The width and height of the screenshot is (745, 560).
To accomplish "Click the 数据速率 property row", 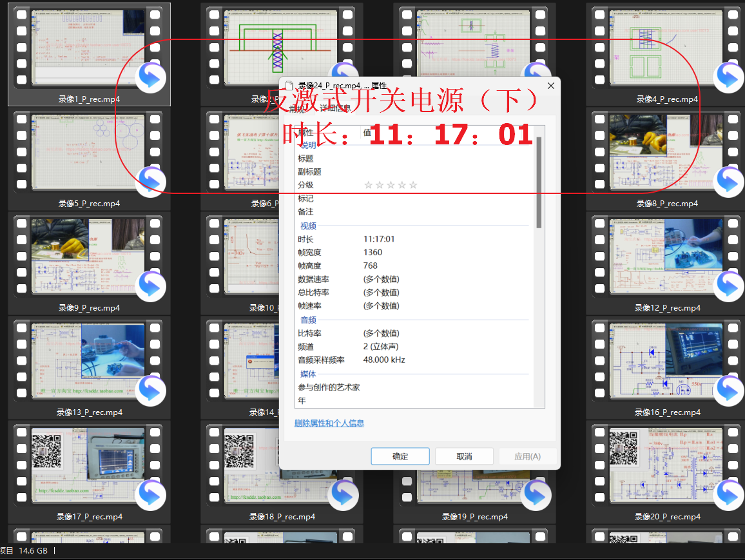I will 412,279.
